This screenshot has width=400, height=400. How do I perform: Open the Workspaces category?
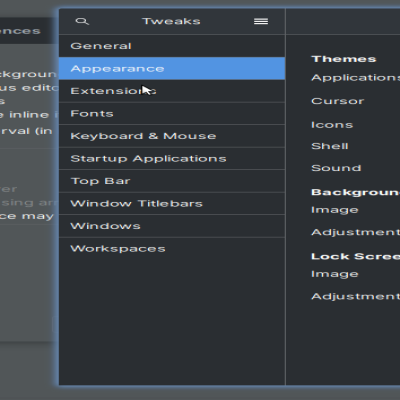[172, 249]
